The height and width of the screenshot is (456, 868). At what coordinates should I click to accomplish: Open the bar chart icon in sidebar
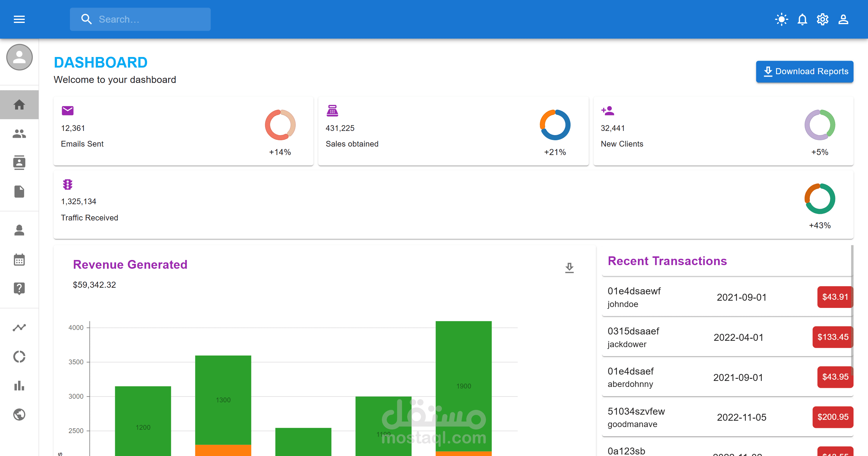click(x=19, y=385)
